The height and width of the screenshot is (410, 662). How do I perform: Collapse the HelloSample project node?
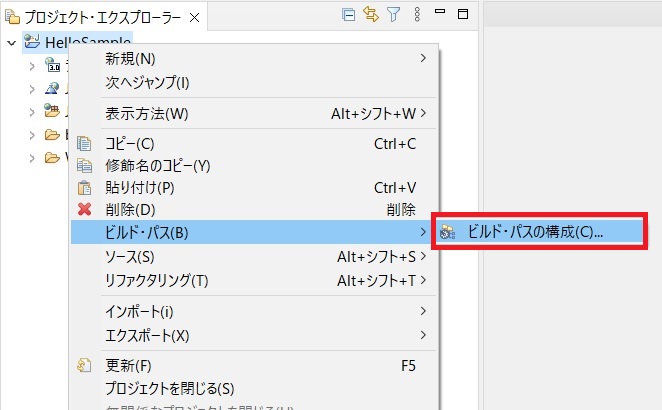click(11, 42)
